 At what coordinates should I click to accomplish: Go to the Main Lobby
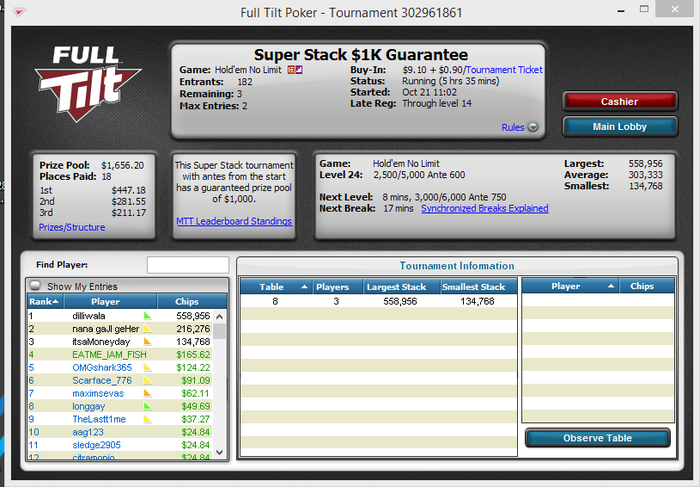[620, 127]
